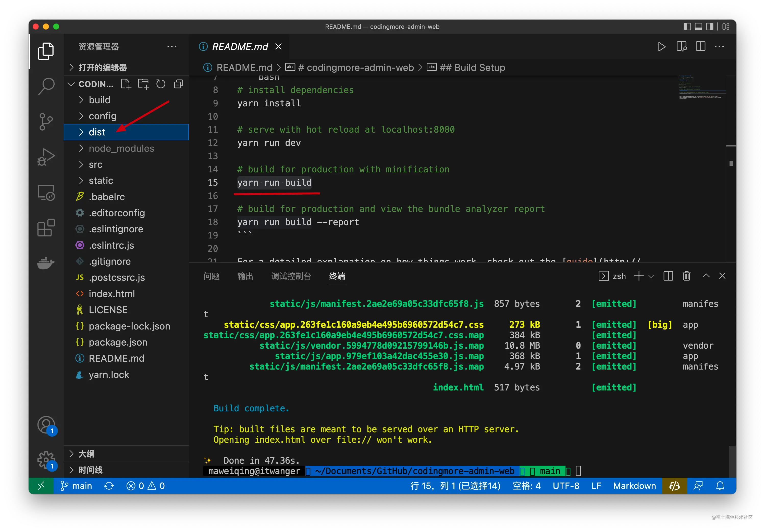Click the New File icon in explorer

[126, 84]
